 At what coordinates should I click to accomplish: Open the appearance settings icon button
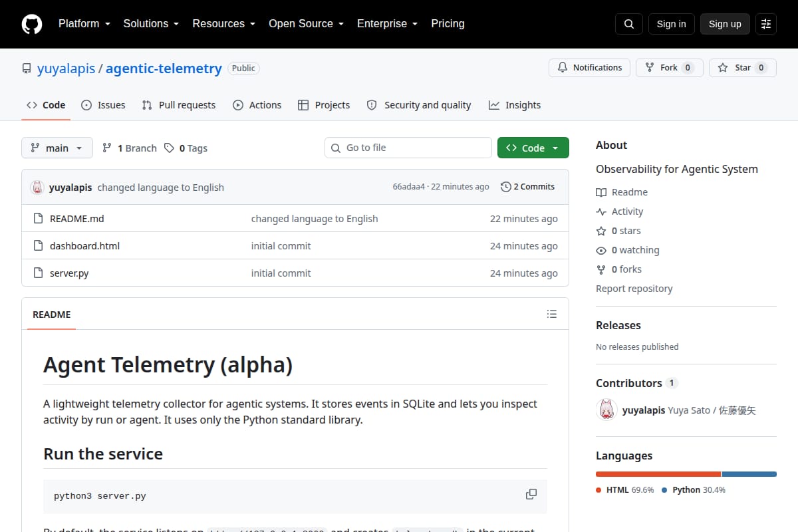pyautogui.click(x=766, y=24)
